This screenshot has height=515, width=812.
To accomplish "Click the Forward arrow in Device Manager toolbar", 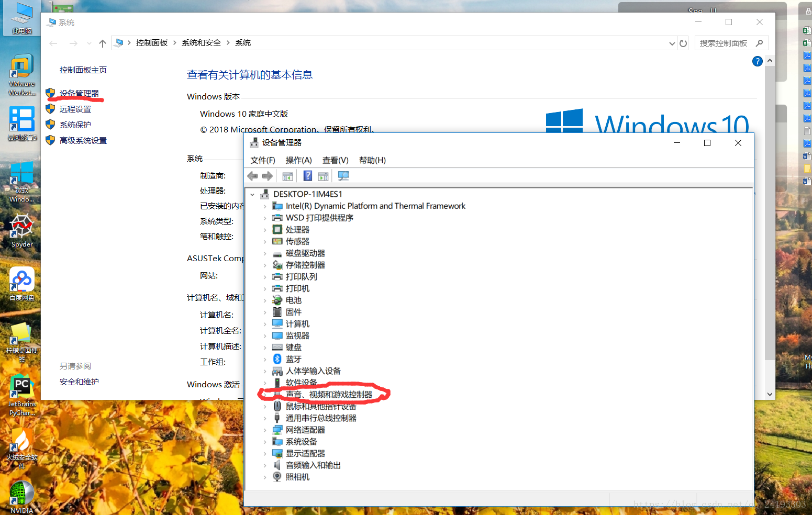I will pyautogui.click(x=268, y=176).
